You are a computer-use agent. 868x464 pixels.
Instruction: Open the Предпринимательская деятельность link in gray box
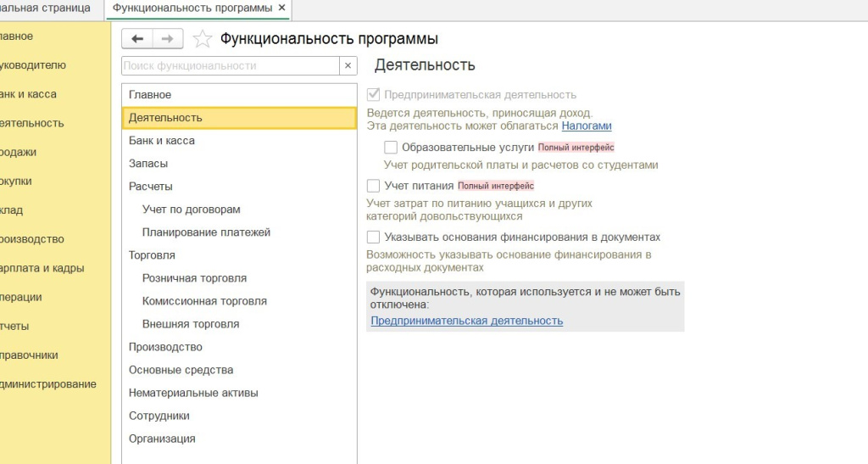466,321
